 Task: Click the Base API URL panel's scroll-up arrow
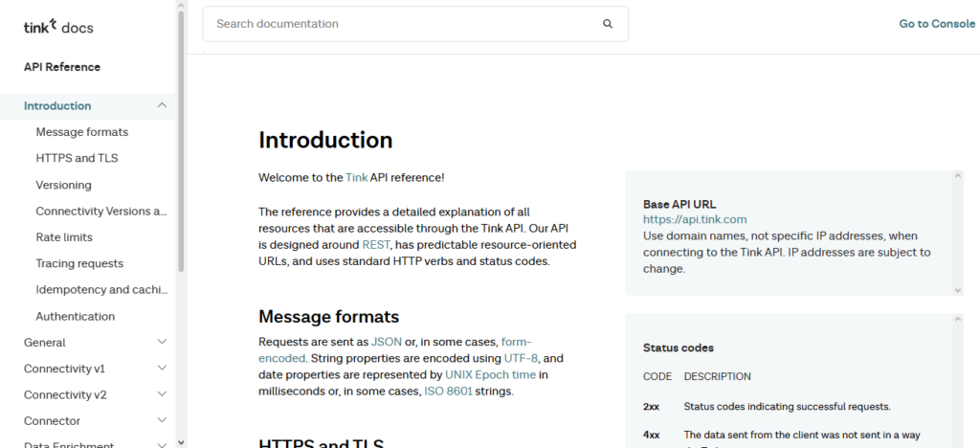pyautogui.click(x=958, y=176)
